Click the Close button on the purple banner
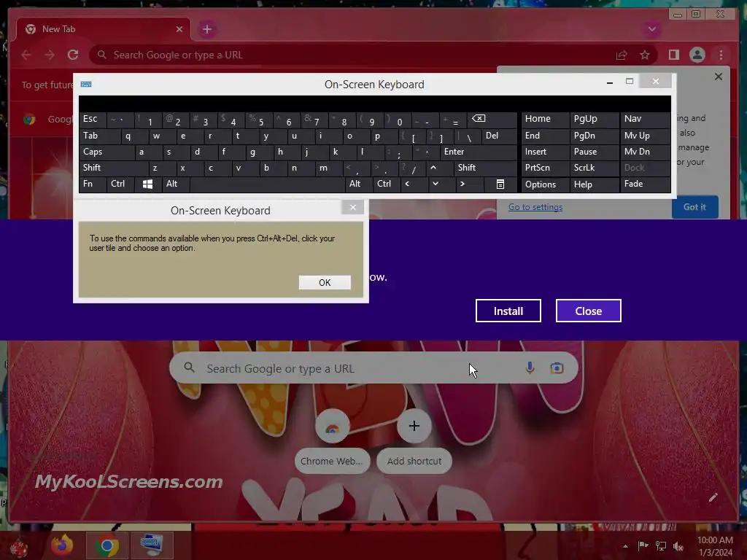747x560 pixels. click(x=589, y=311)
